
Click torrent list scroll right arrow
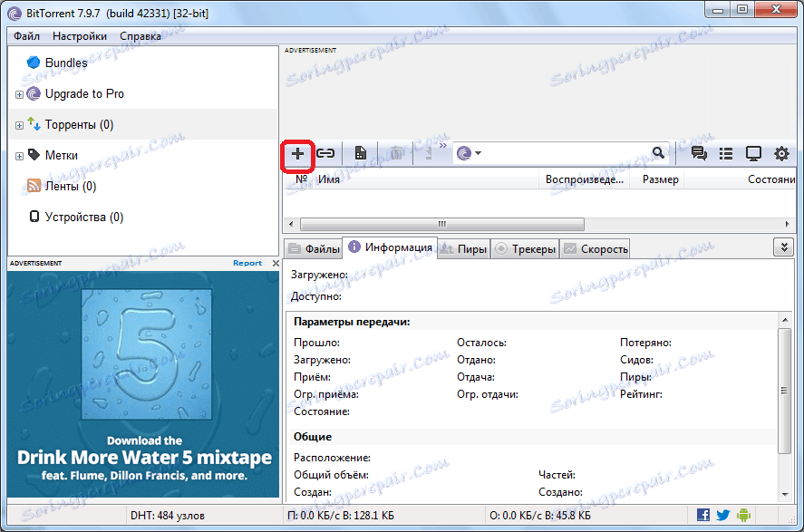pyautogui.click(x=787, y=224)
